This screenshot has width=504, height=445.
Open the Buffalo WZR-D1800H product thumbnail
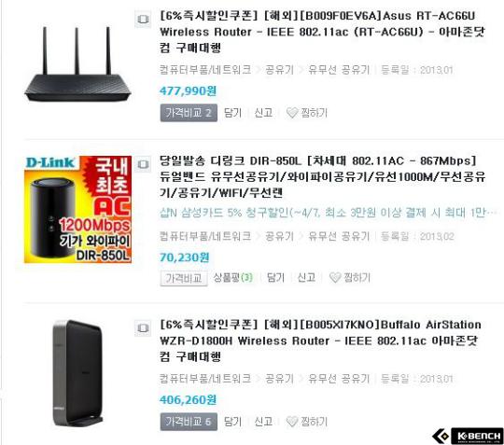(77, 373)
